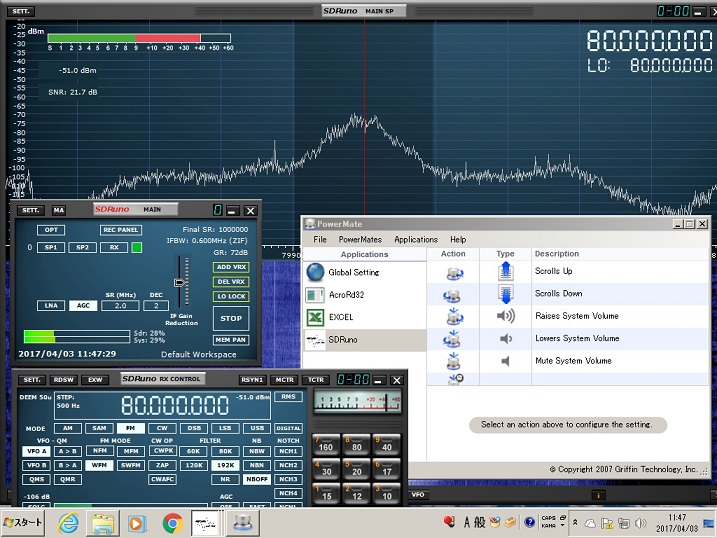Select NFM in FM MODE group
The image size is (717, 538).
click(100, 451)
